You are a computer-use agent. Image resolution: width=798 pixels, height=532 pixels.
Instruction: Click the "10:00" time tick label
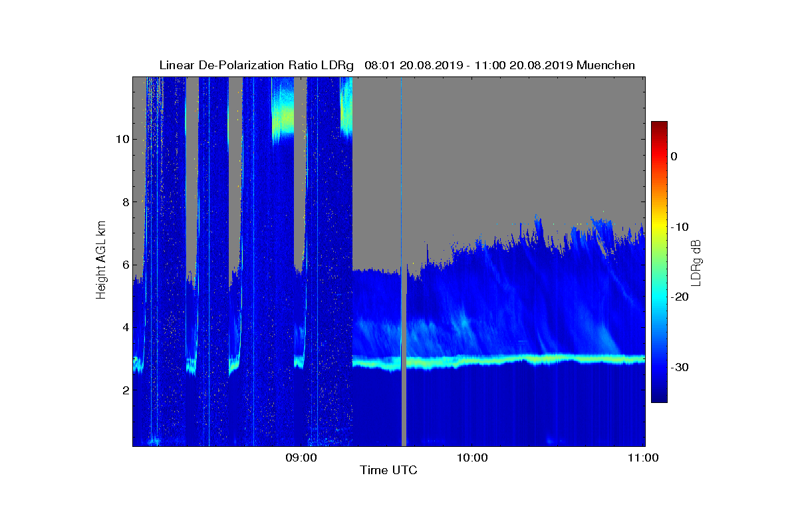[x=473, y=458]
